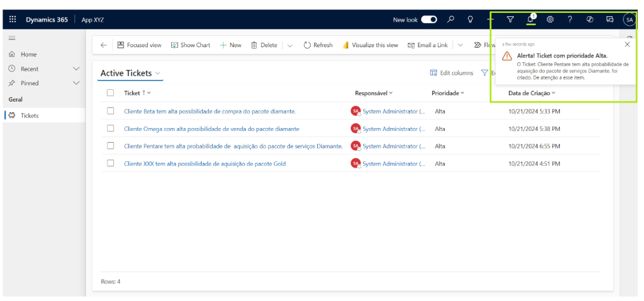Click the New button in command bar
This screenshot has height=301, width=644.
pyautogui.click(x=230, y=45)
